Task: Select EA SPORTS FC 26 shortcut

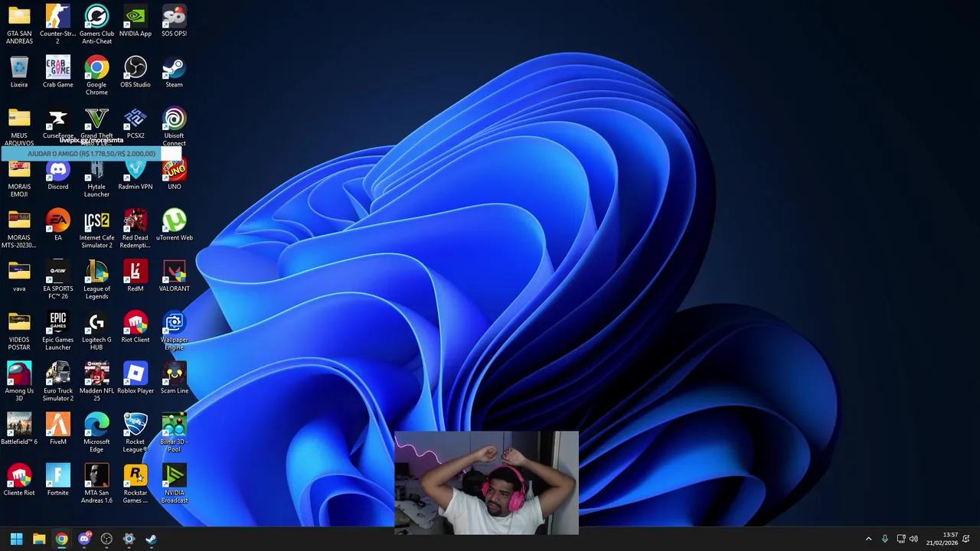Action: [x=57, y=280]
